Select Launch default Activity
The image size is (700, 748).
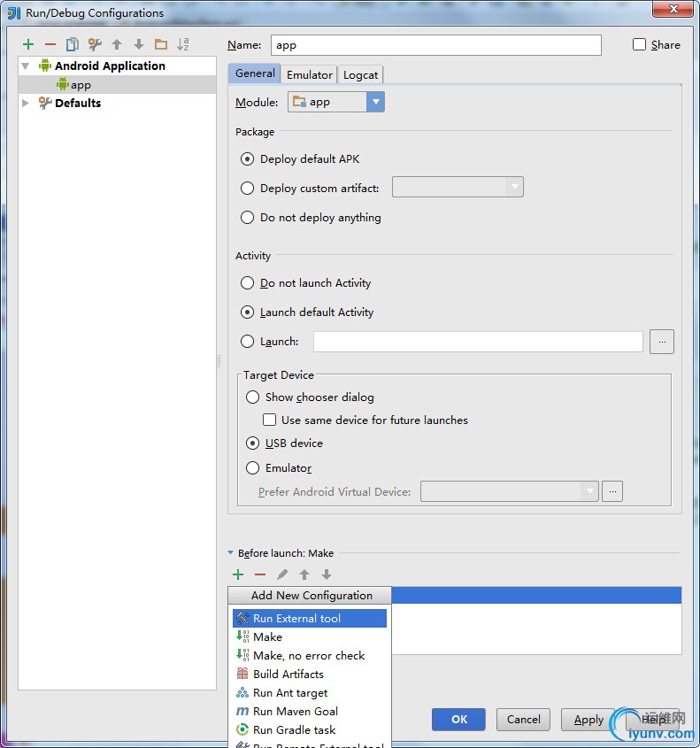click(x=247, y=312)
